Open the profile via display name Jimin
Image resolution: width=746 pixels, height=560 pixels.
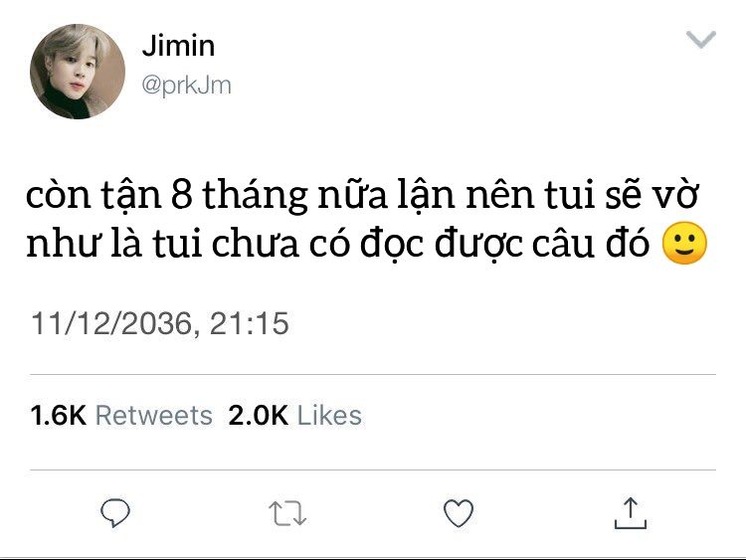[x=178, y=46]
